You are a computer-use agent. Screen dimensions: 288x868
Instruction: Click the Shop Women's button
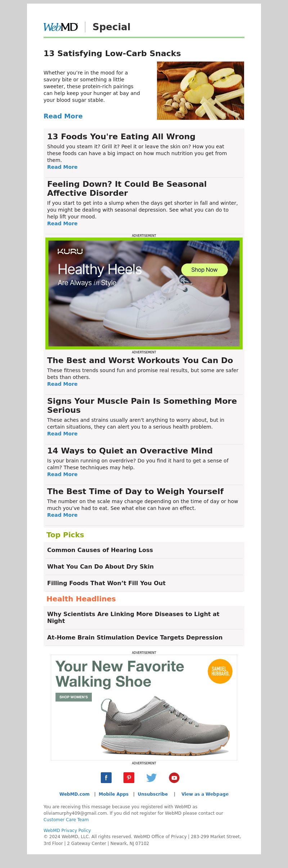[73, 697]
